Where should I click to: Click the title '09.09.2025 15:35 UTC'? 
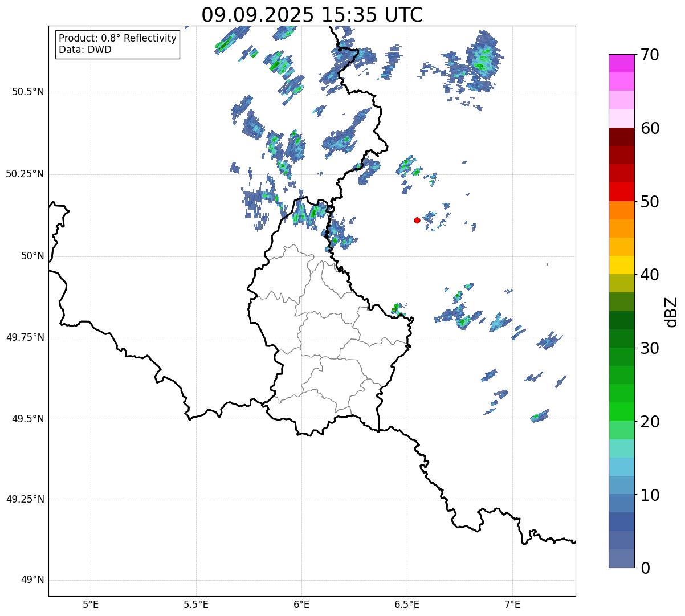tap(312, 15)
